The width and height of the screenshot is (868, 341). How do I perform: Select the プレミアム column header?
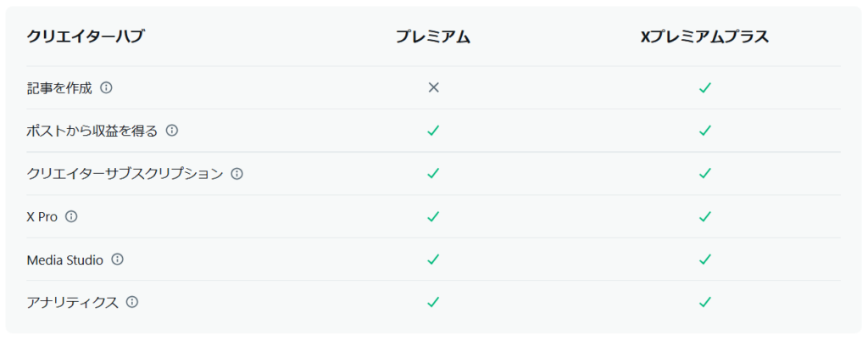click(433, 37)
